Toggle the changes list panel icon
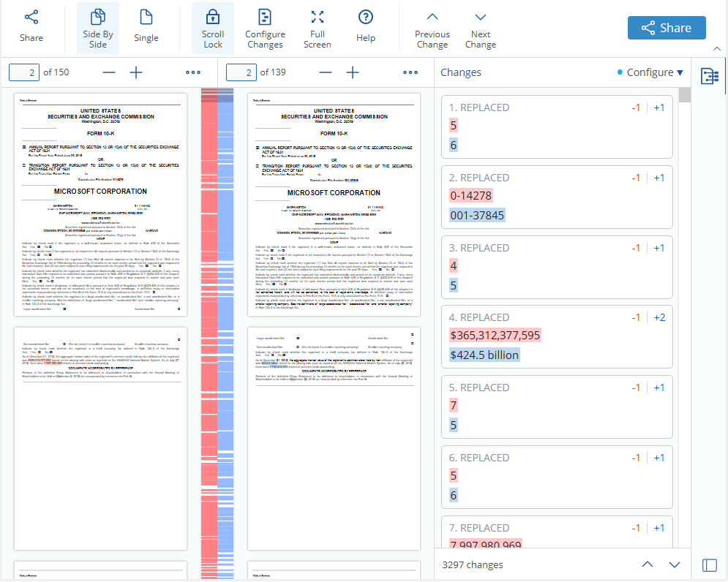728x582 pixels. coord(710,76)
